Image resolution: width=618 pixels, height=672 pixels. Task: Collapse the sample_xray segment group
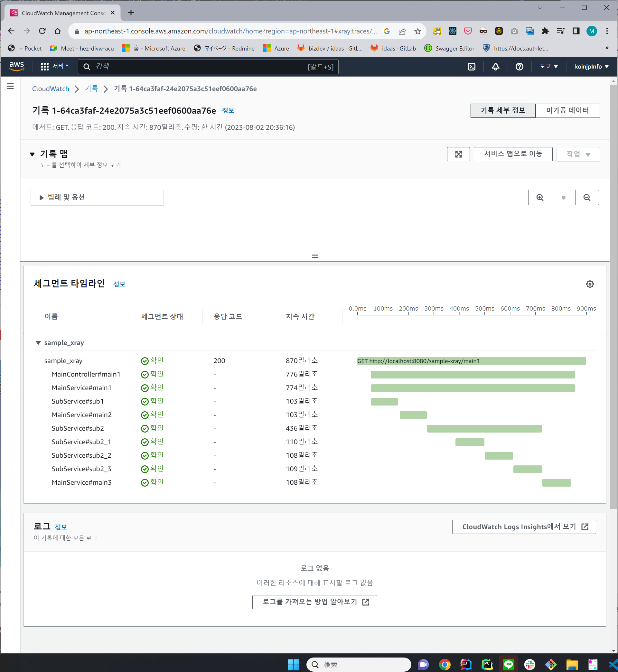pyautogui.click(x=38, y=343)
